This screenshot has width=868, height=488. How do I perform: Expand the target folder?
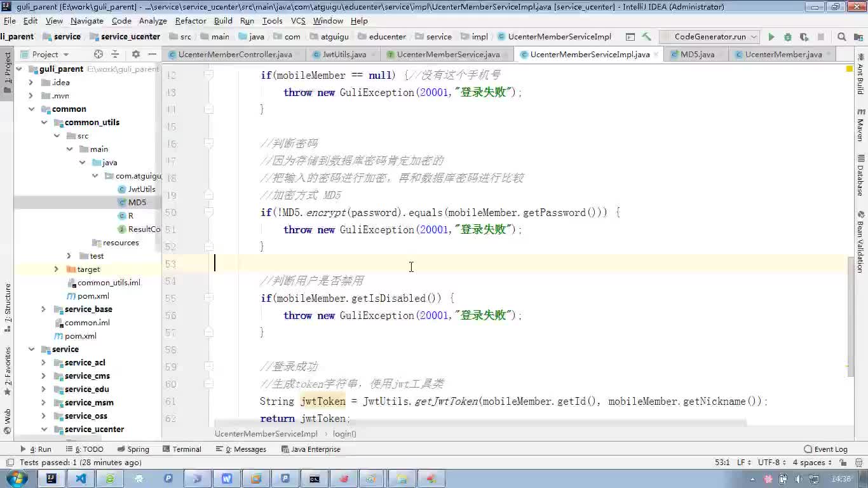(x=57, y=269)
